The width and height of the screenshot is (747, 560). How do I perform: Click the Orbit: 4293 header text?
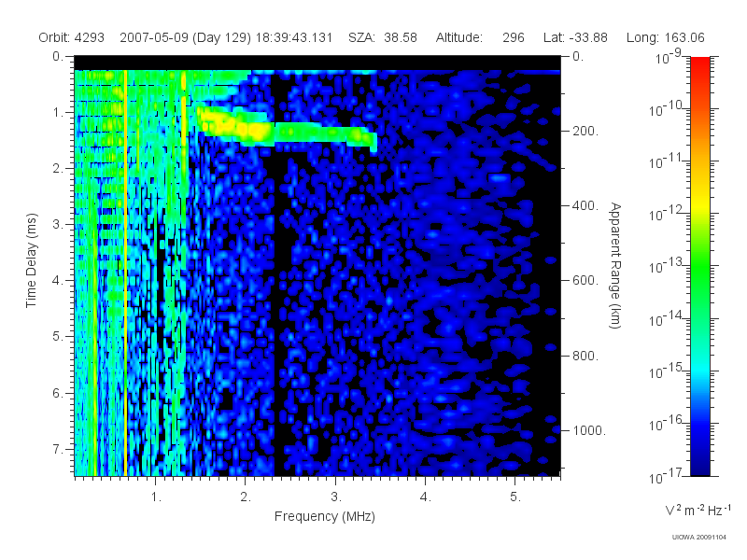tap(72, 37)
